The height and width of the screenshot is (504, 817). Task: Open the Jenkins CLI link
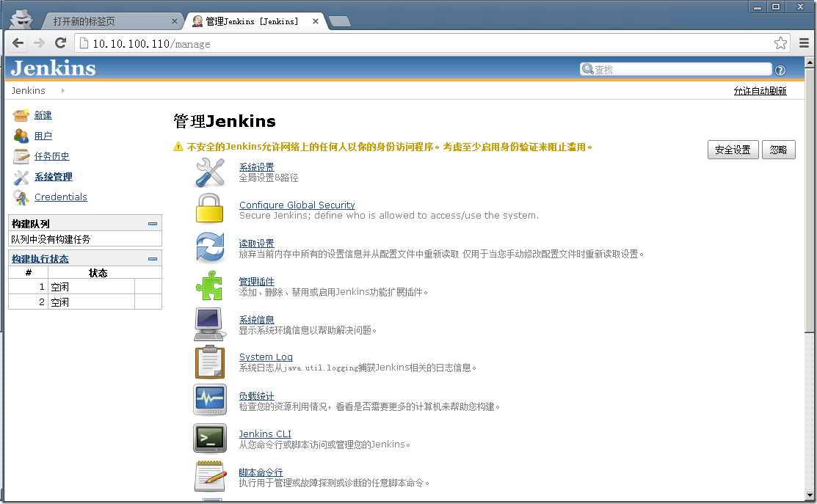point(265,434)
